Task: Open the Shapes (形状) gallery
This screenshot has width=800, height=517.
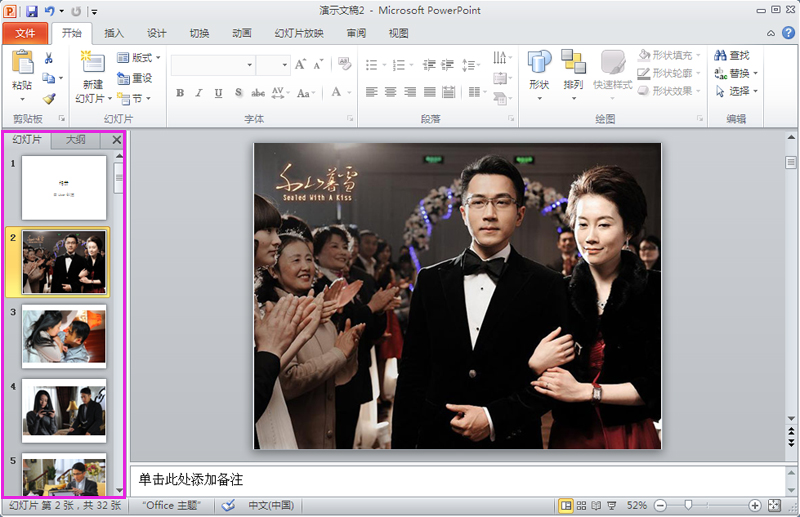Action: pos(539,64)
